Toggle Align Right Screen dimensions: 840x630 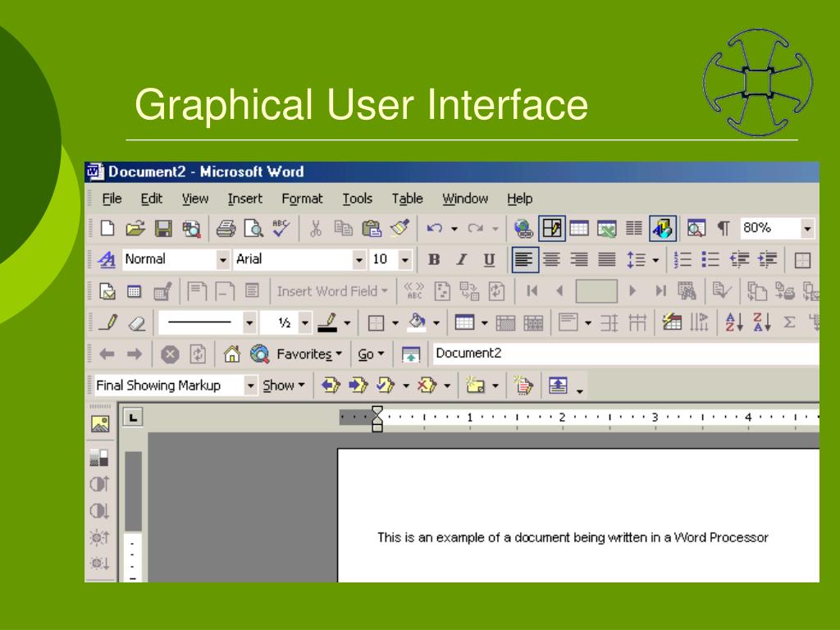[579, 260]
